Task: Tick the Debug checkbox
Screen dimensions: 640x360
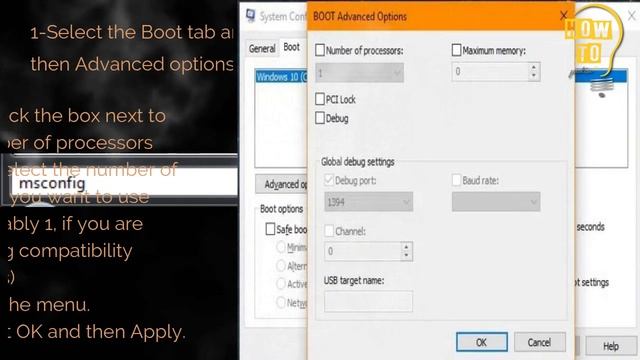Action: pos(320,118)
